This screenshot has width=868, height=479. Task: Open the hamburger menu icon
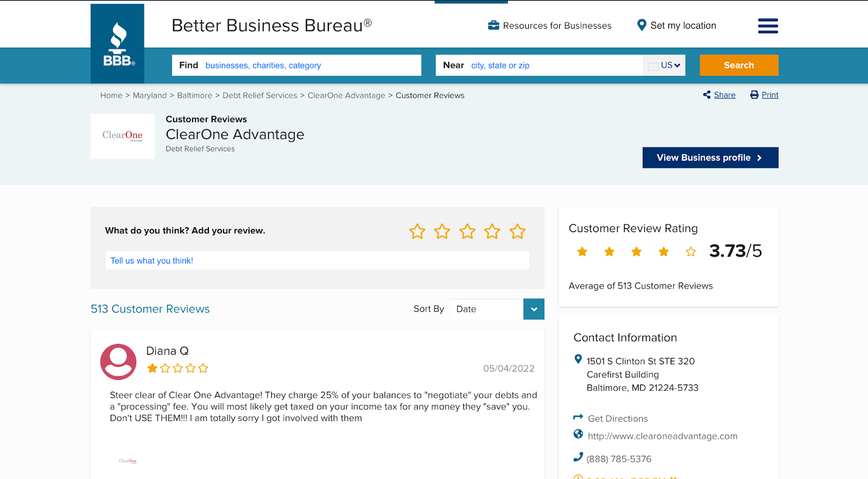(x=768, y=25)
